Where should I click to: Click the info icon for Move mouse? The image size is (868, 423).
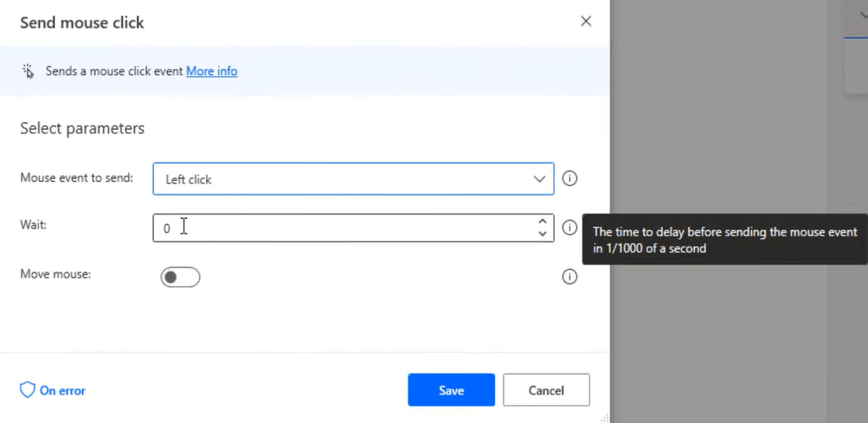click(x=569, y=276)
